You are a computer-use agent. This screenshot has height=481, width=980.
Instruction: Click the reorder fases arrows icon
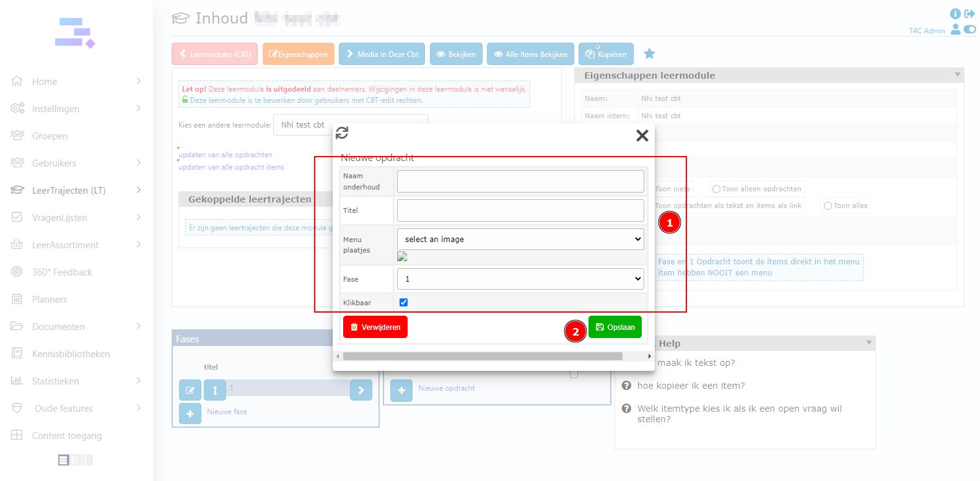(215, 390)
